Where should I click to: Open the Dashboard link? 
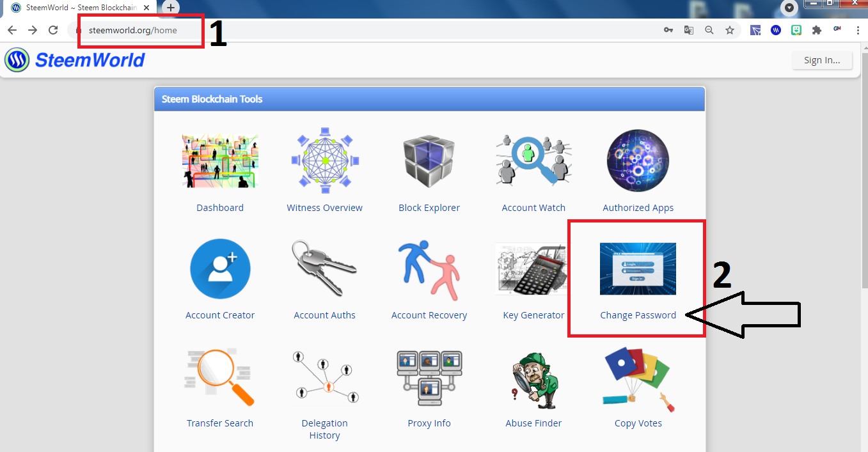220,208
